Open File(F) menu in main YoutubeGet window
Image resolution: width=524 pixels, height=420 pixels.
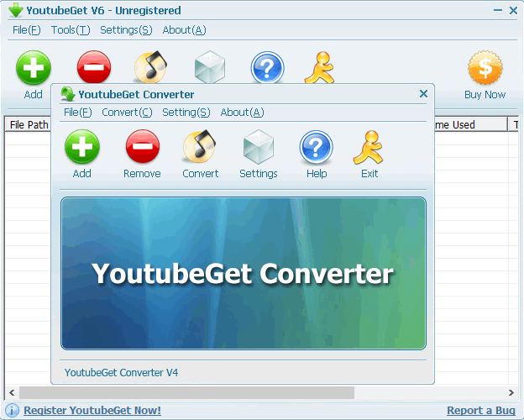pos(26,30)
